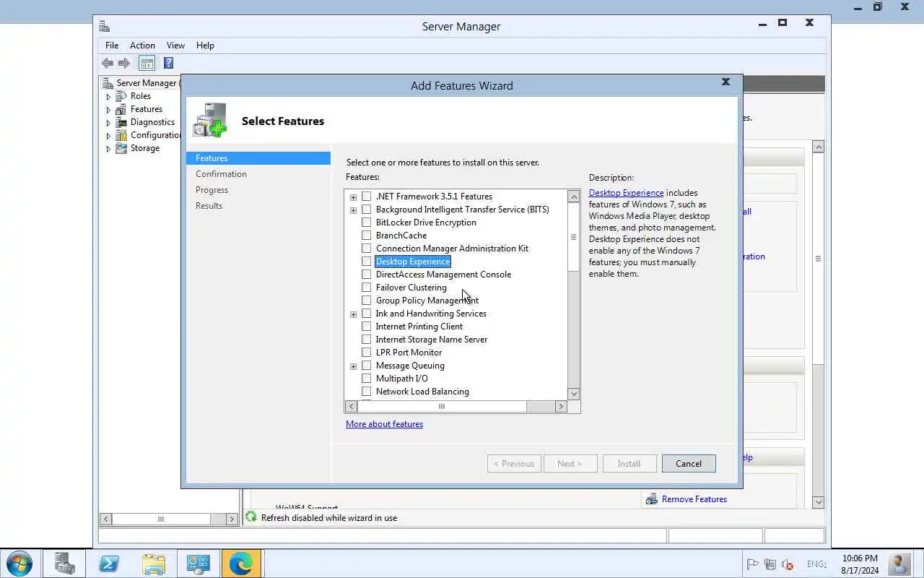This screenshot has height=578, width=924.
Task: Open Microsoft Edge from the taskbar
Action: click(241, 564)
